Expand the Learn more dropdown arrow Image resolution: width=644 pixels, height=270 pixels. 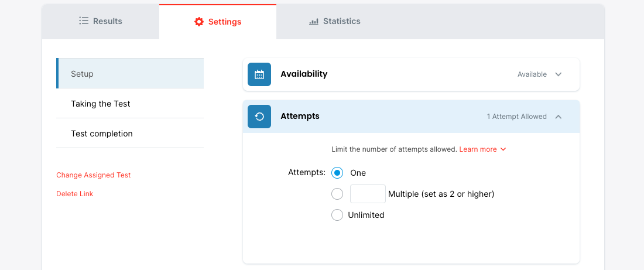(503, 149)
